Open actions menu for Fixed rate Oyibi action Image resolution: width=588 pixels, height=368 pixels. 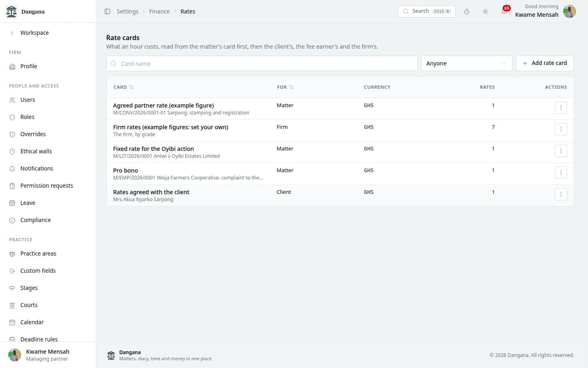point(561,151)
